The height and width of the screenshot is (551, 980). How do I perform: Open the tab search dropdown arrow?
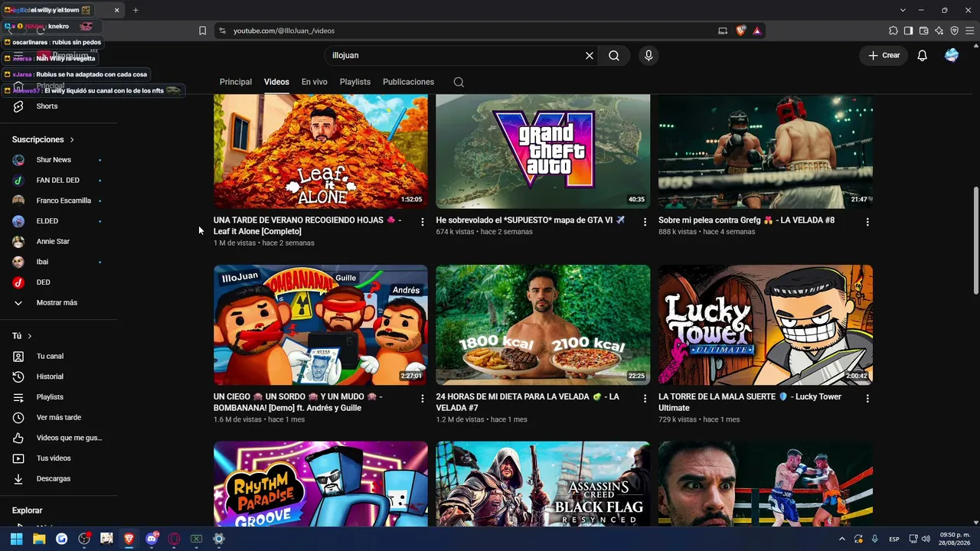click(903, 10)
